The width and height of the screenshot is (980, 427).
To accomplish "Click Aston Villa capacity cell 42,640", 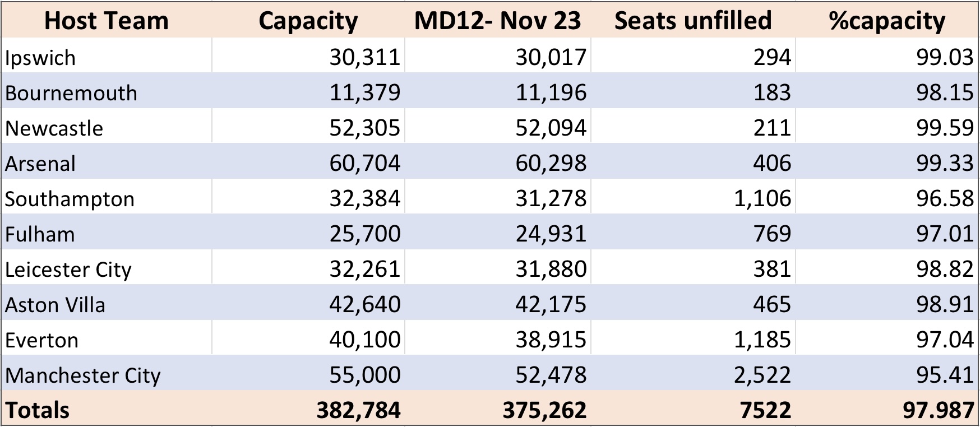I will (308, 303).
